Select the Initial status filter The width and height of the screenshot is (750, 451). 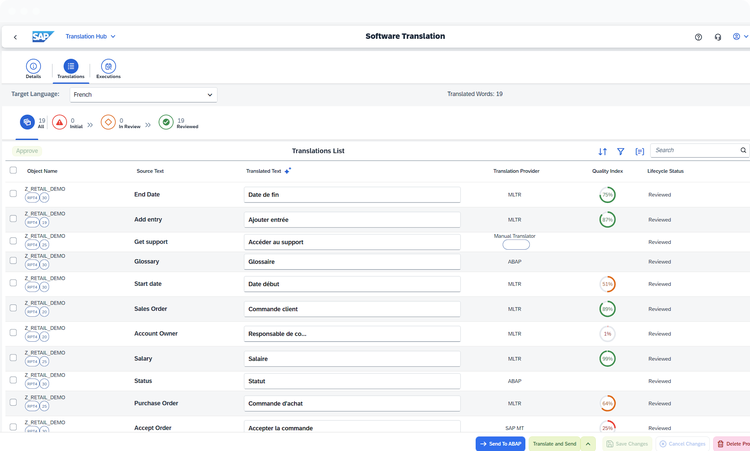tap(67, 122)
